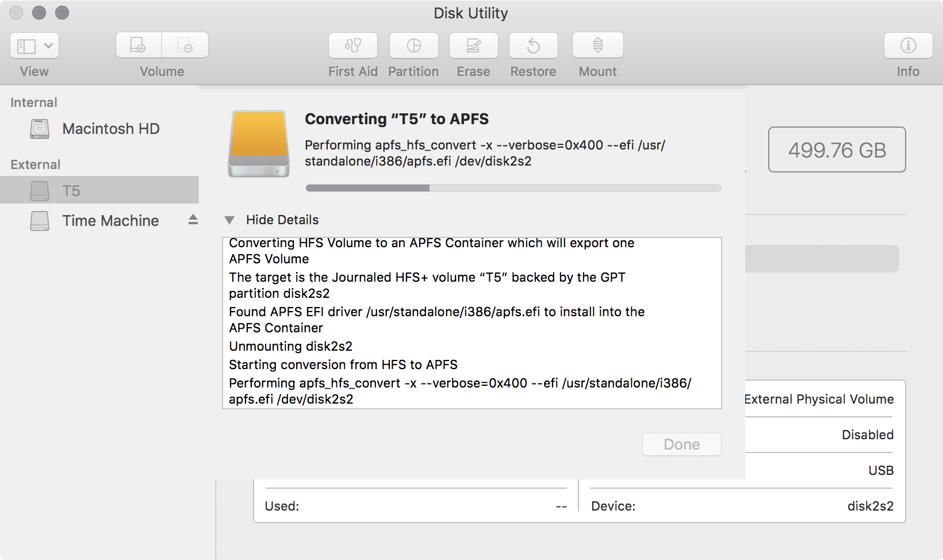943x560 pixels.
Task: Click the "External Physical Volume" value
Action: 819,399
